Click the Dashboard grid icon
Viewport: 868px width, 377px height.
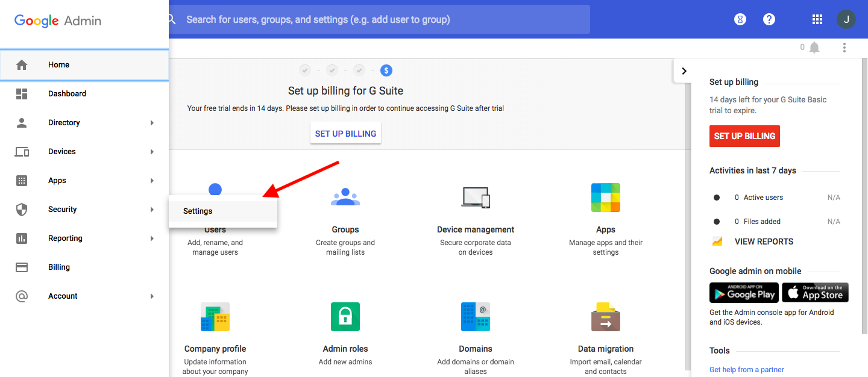(22, 93)
